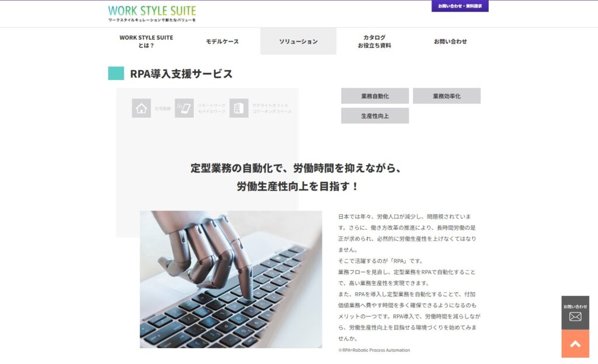Open お問い合わせ in the navigation bar
The width and height of the screenshot is (598, 364).
(450, 41)
